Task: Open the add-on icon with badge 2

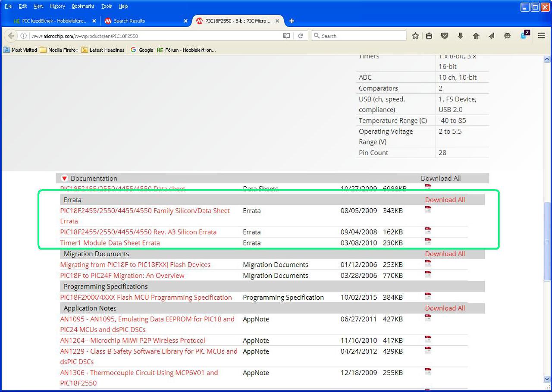Action: point(524,35)
